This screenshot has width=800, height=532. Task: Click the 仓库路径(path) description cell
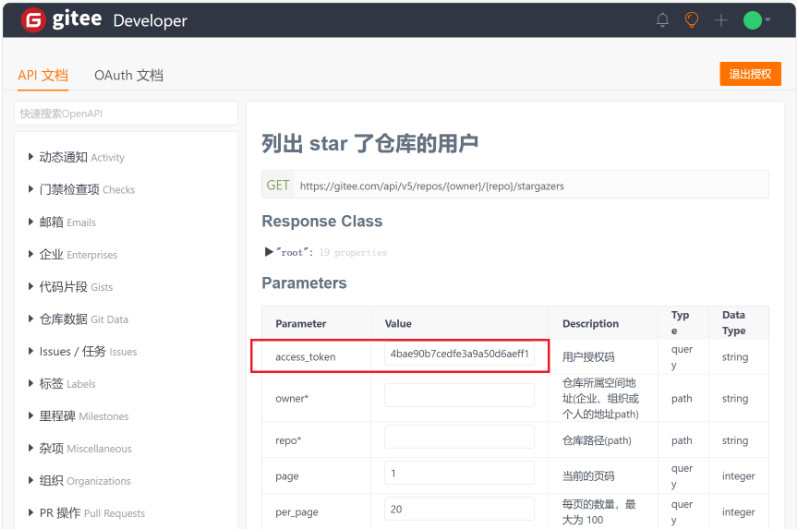click(596, 440)
